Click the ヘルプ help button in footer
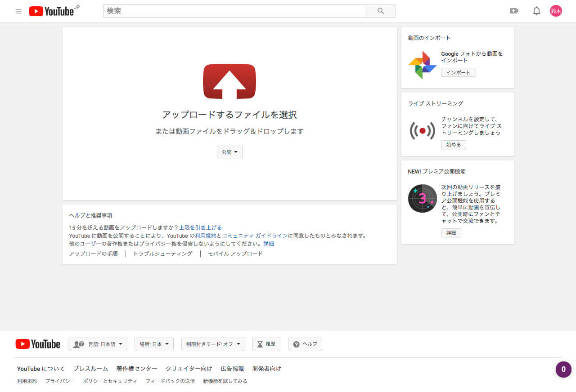 305,344
